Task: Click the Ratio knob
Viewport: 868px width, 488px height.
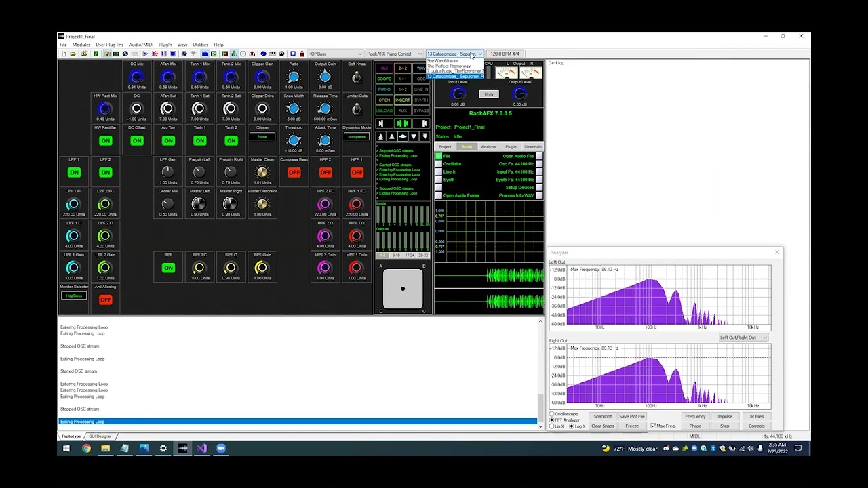Action: (x=294, y=77)
